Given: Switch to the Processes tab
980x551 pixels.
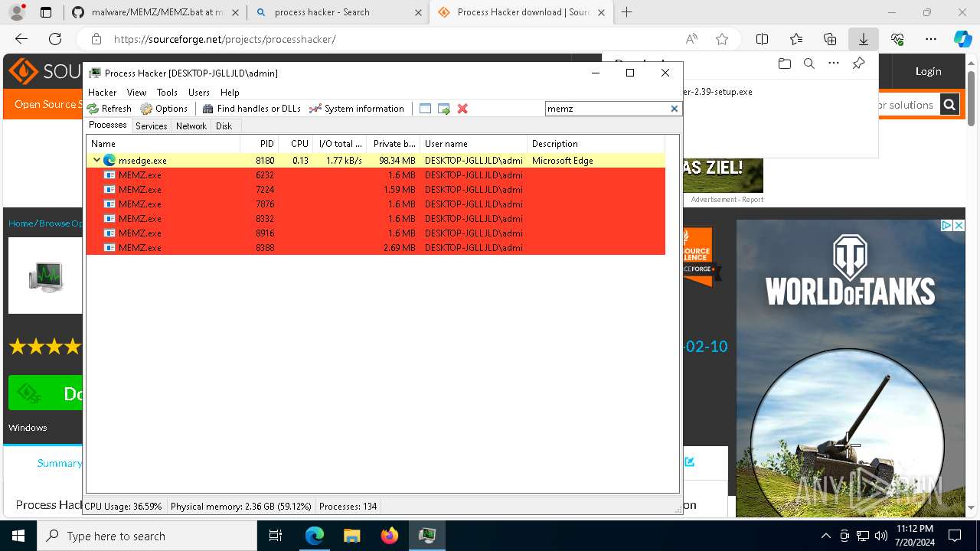Looking at the screenshot, I should 108,125.
